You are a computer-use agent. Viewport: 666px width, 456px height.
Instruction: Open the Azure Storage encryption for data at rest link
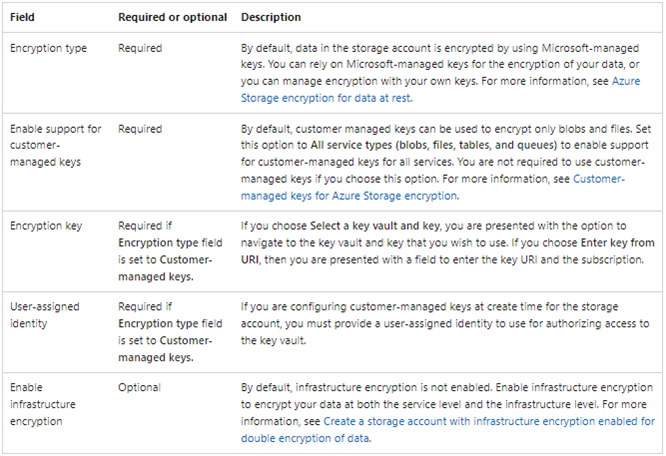tap(325, 99)
